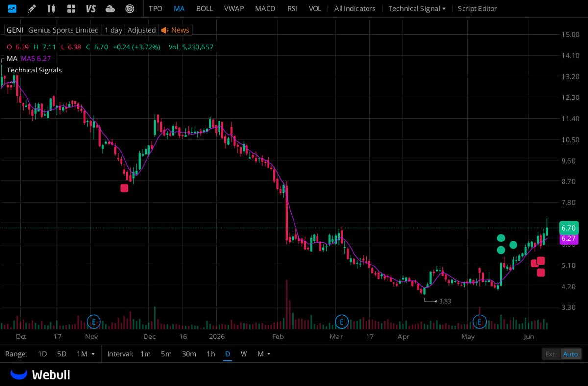Set range to 1D
Viewport: 588px width, 386px height.
point(42,354)
